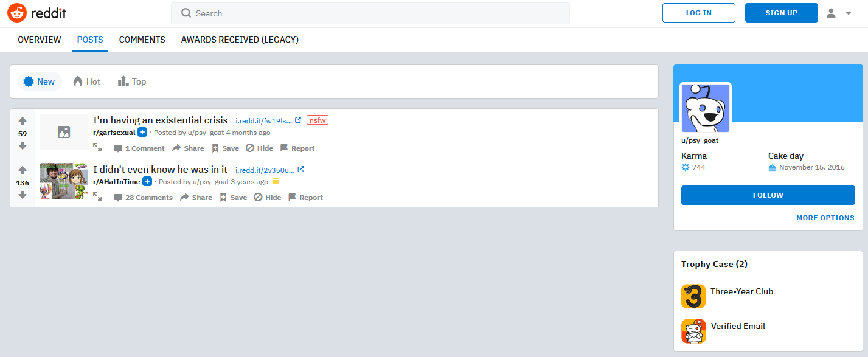Open 1 Comment on existential crisis post

pos(139,148)
